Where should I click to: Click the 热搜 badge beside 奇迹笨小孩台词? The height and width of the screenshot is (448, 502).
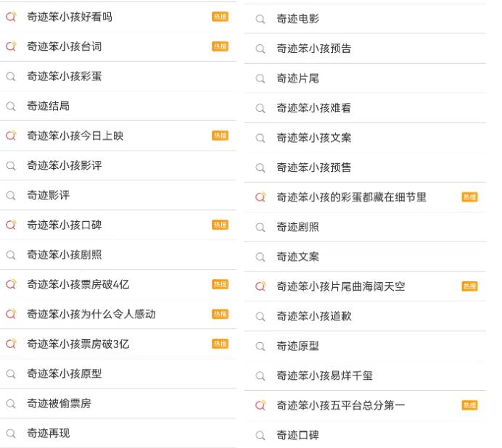[220, 46]
